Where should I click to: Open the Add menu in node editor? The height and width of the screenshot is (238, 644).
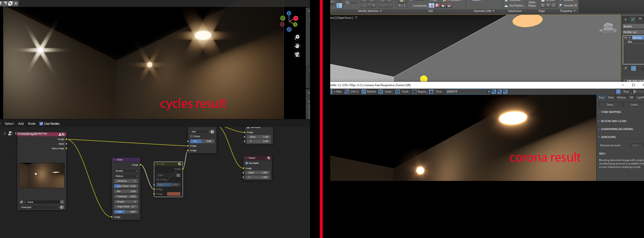(21, 124)
